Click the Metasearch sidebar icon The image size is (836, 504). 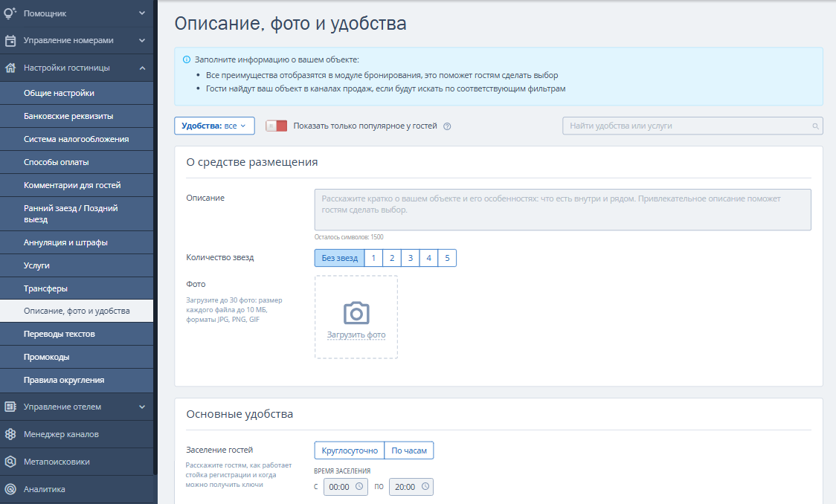pyautogui.click(x=10, y=462)
